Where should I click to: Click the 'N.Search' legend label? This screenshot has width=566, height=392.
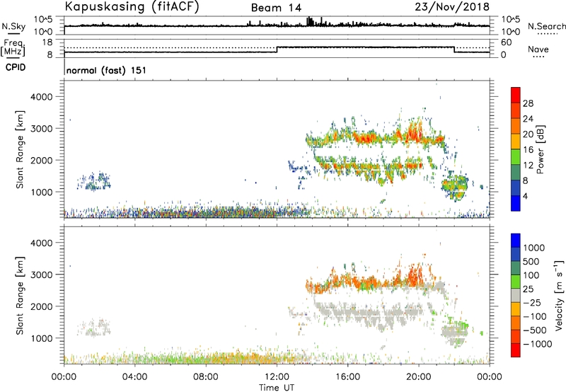point(547,26)
